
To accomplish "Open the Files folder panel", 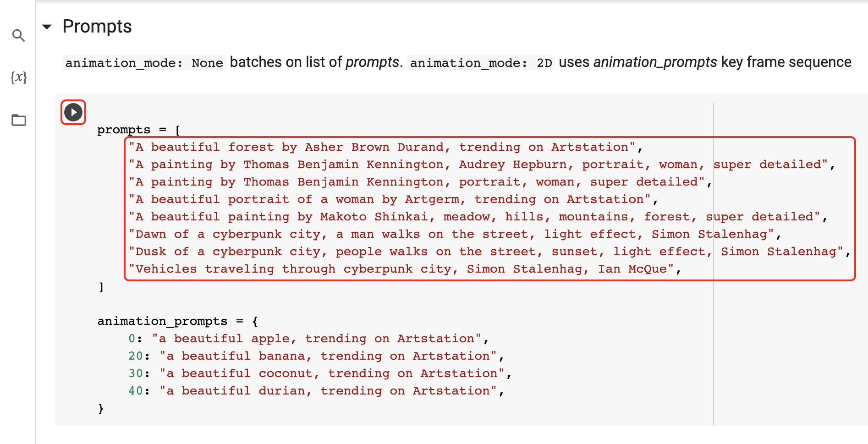I will 19,120.
